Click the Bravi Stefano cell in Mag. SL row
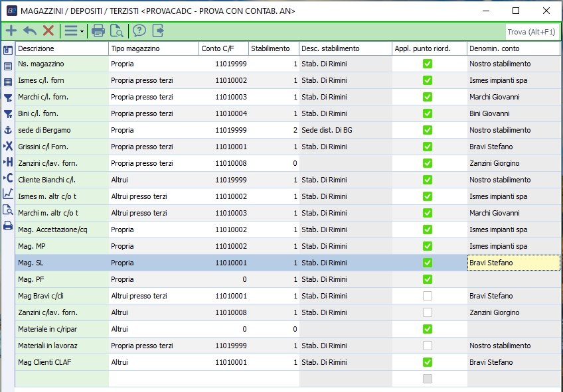This screenshot has width=563, height=392. (513, 263)
